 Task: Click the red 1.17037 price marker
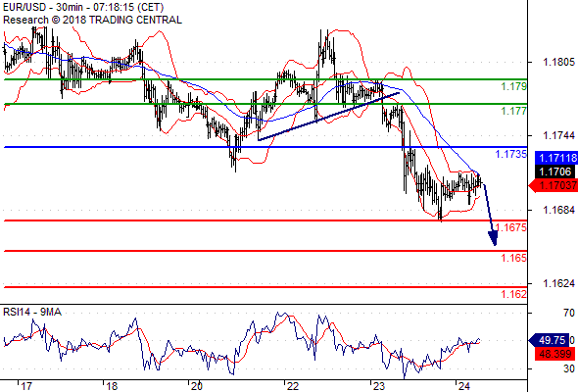(554, 185)
